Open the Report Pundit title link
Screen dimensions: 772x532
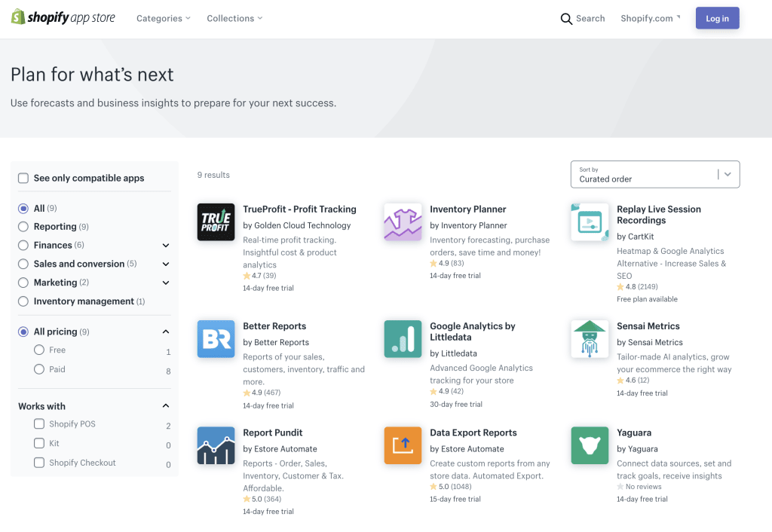[273, 433]
